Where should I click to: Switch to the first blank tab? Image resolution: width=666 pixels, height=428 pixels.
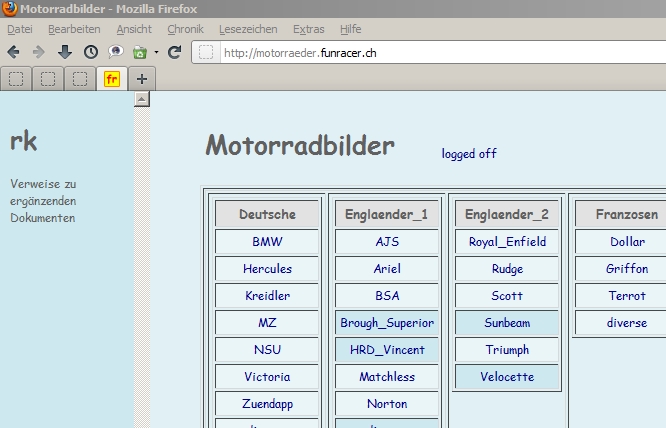(x=16, y=79)
